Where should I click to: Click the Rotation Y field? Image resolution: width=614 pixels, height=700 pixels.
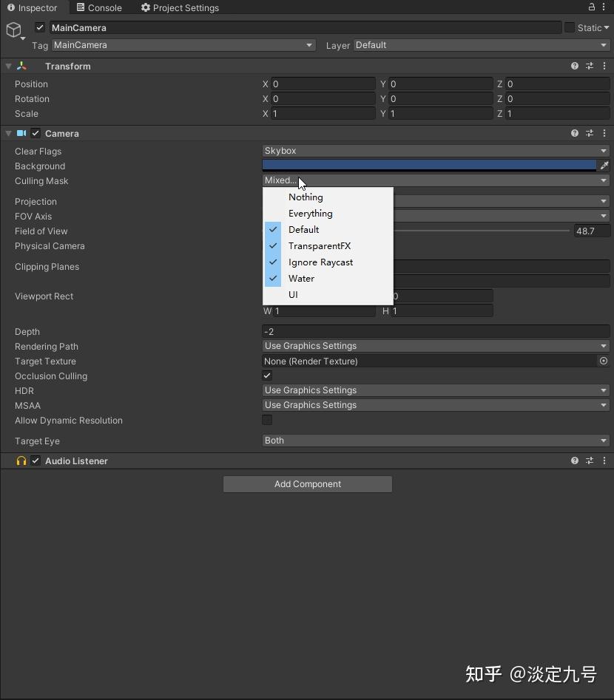[x=441, y=98]
